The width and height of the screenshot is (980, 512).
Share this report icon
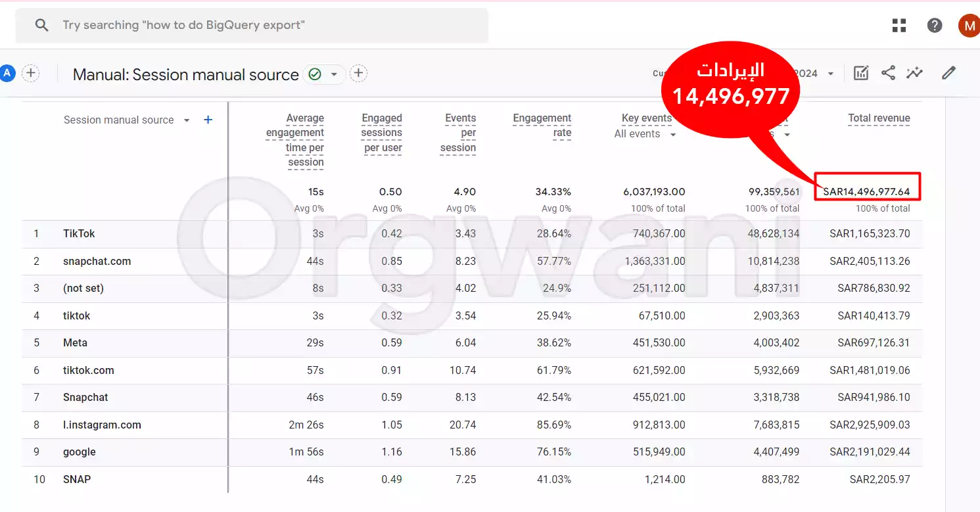point(888,73)
